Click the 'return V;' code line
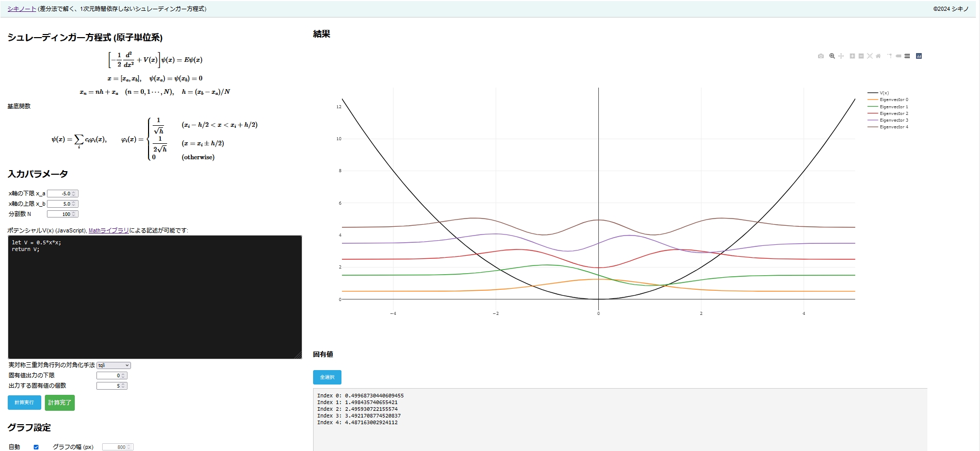 [26, 249]
